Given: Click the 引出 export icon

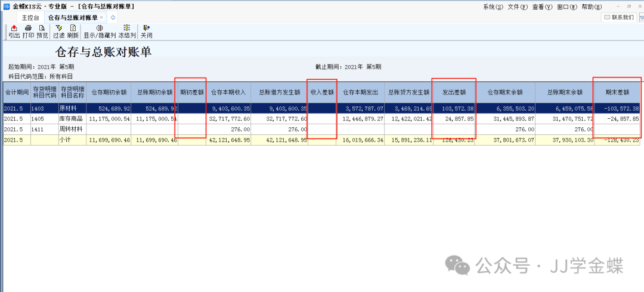Looking at the screenshot, I should [14, 32].
